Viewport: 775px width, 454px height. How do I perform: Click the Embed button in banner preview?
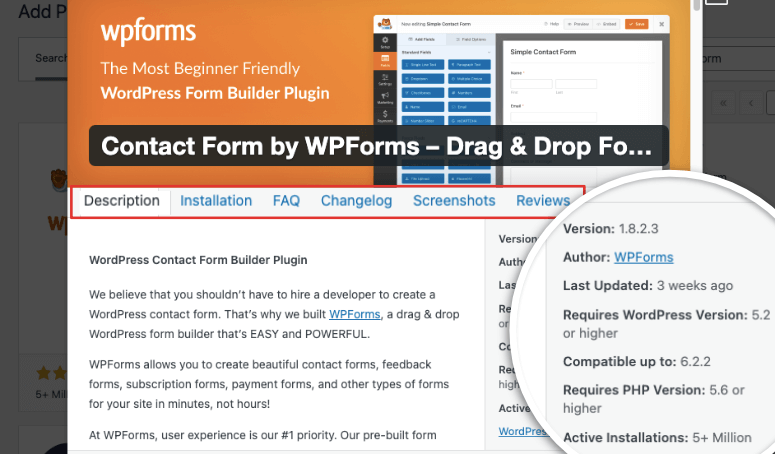tap(606, 24)
